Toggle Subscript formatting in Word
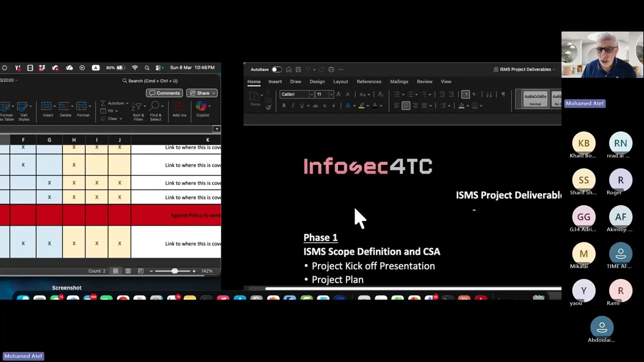Image resolution: width=644 pixels, height=362 pixels. pyautogui.click(x=325, y=106)
